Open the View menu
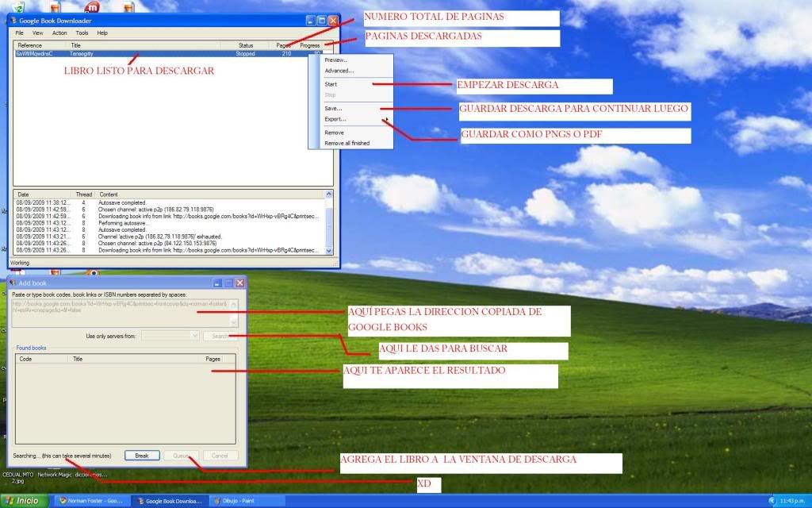The height and width of the screenshot is (508, 812). [38, 33]
